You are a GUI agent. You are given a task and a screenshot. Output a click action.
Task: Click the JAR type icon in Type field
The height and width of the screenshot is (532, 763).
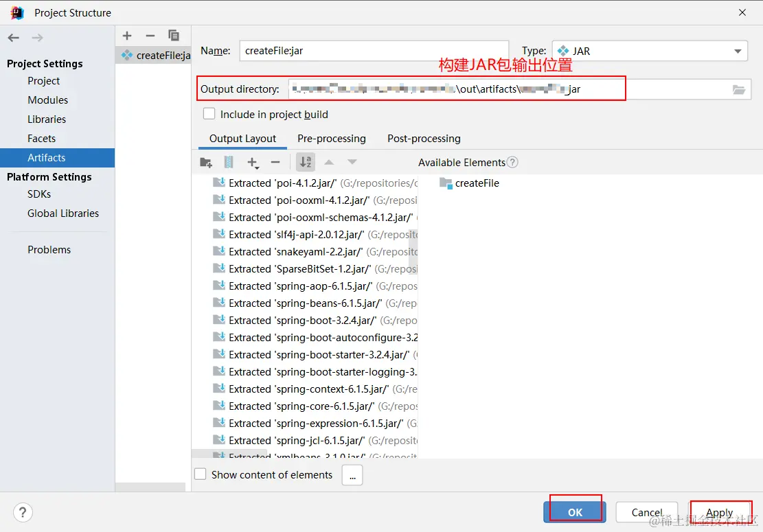(563, 51)
